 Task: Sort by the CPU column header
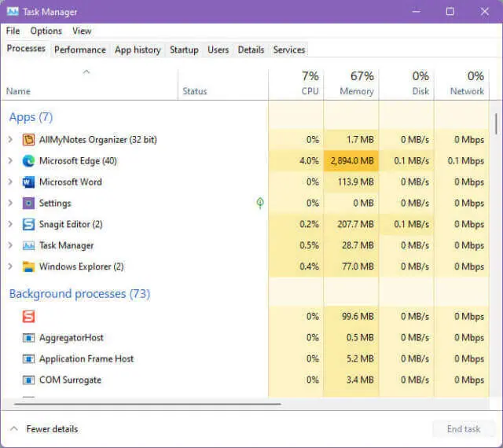coord(296,83)
